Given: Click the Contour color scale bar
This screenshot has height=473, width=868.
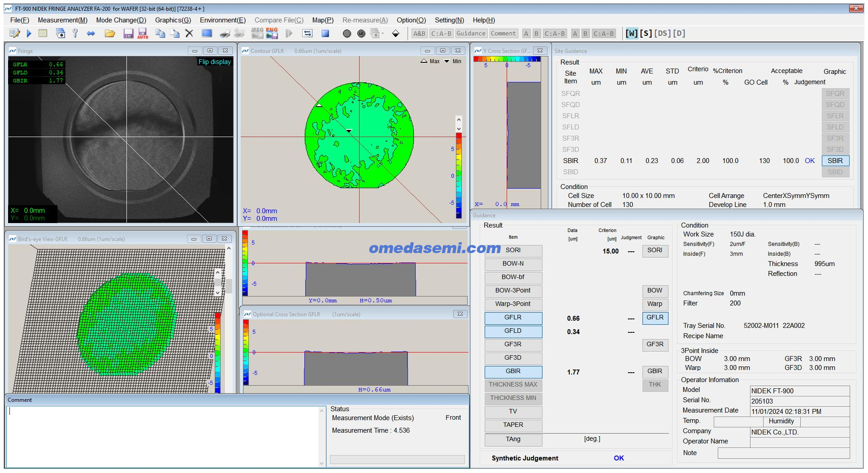Looking at the screenshot, I should 459,176.
